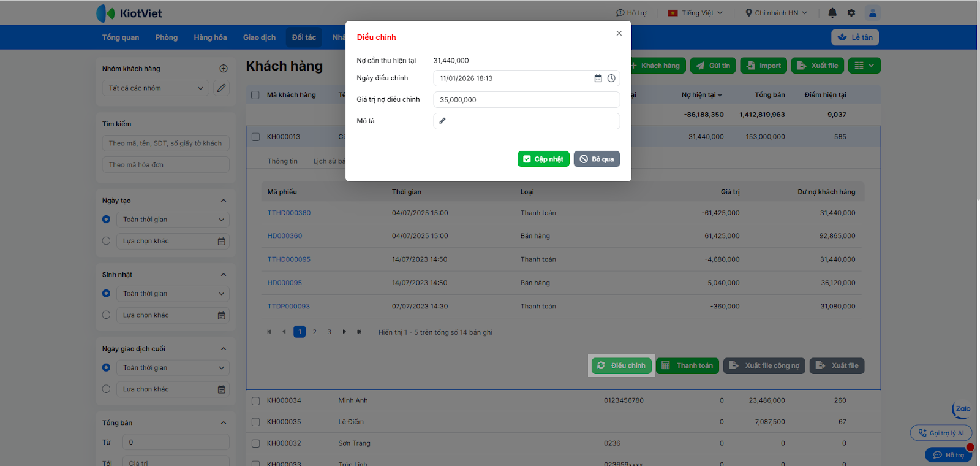Click the Gửi tin button

713,66
